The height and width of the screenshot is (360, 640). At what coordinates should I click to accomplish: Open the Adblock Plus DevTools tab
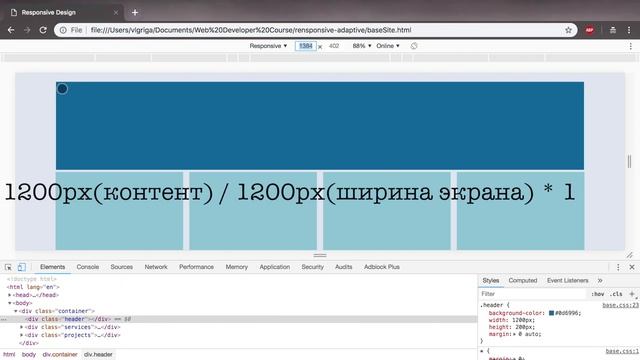coord(382,267)
